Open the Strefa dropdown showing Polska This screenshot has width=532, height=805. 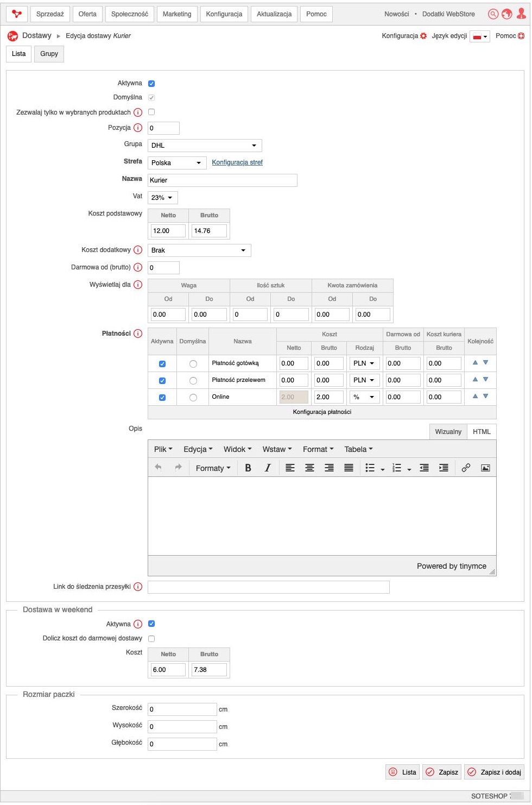point(177,163)
